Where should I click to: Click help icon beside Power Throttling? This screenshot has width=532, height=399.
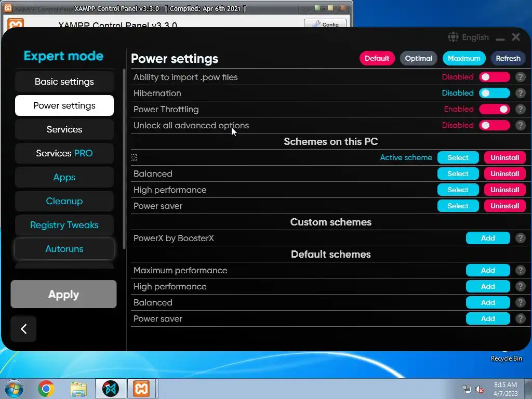tap(520, 109)
